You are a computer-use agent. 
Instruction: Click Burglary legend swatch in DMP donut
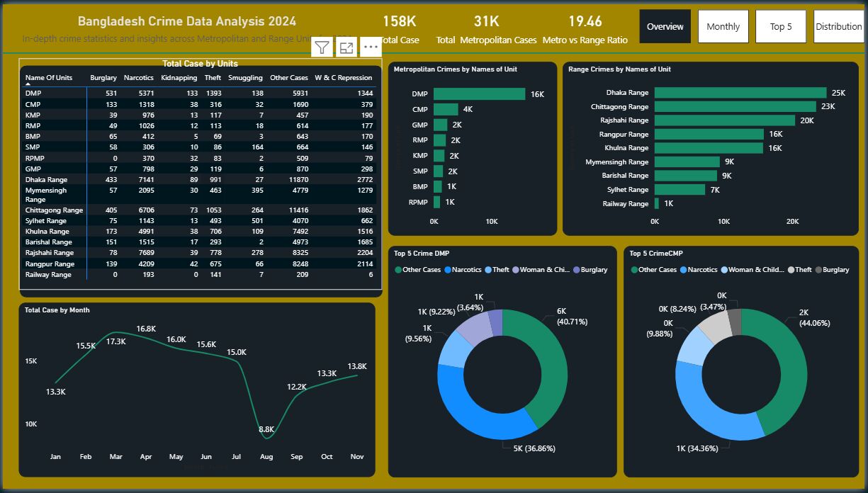click(x=576, y=270)
